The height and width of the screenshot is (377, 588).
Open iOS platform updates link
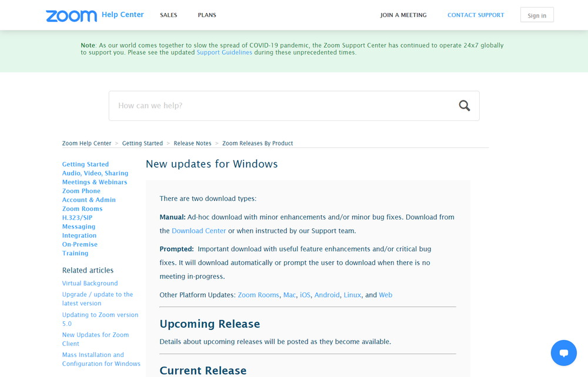click(x=305, y=295)
